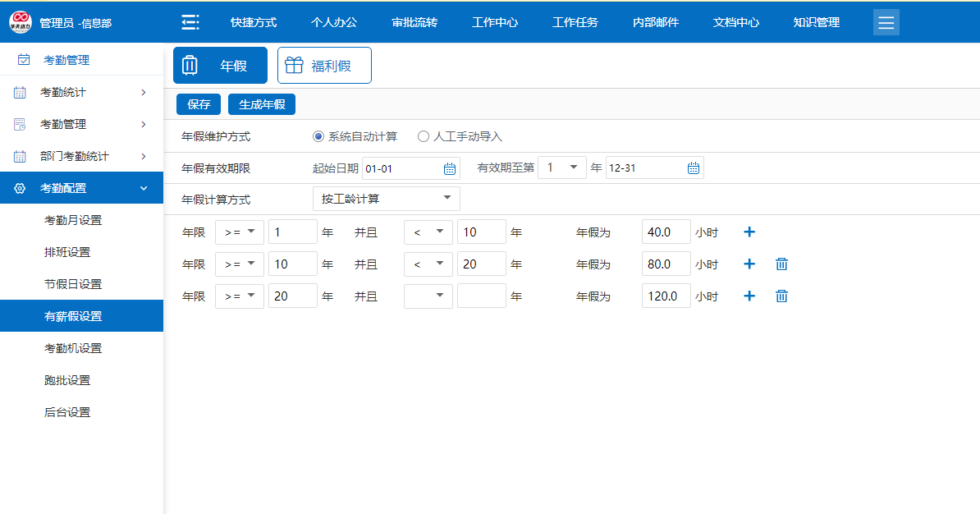Click the 保存 button

199,104
